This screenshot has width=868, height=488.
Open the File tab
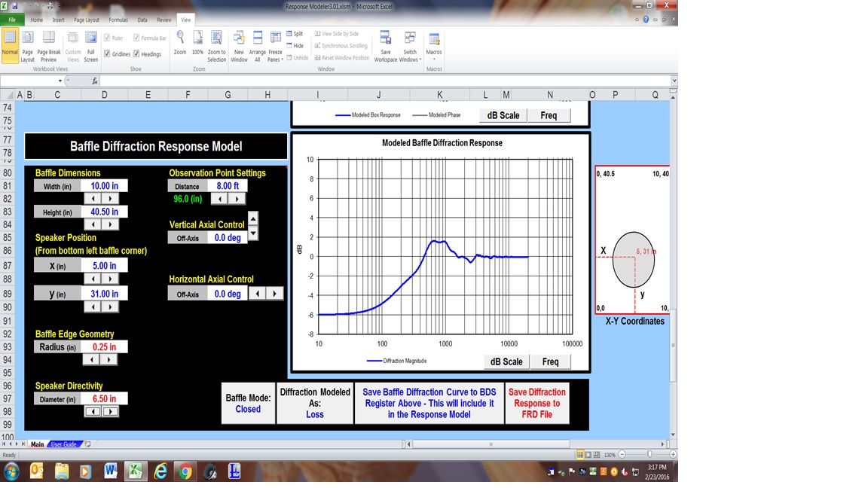click(x=11, y=20)
